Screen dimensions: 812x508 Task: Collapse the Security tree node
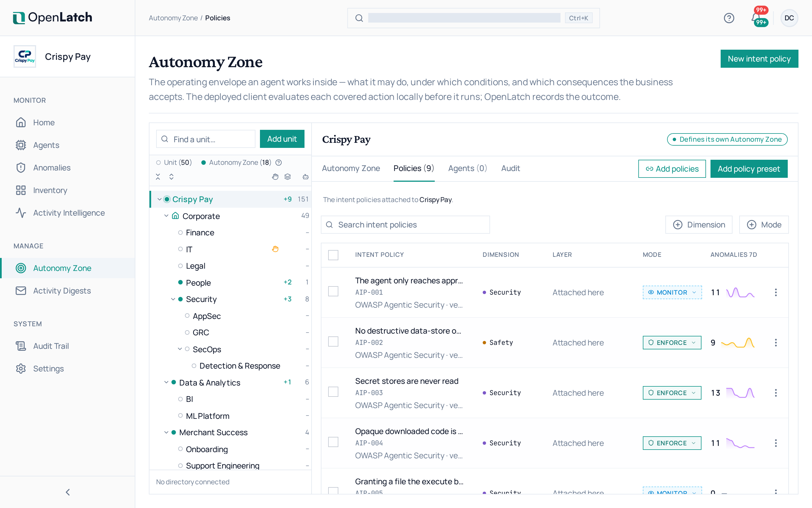pyautogui.click(x=173, y=299)
